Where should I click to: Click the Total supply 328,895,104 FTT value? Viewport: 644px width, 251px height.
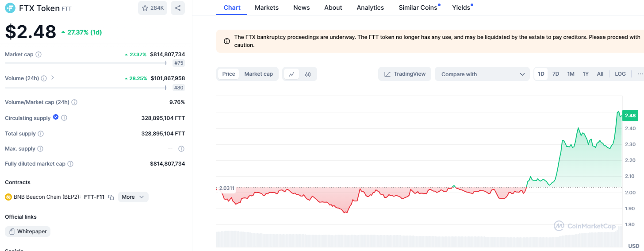pos(163,134)
